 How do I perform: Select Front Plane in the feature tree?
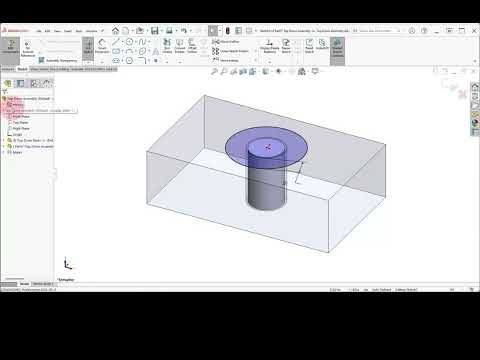pyautogui.click(x=19, y=116)
